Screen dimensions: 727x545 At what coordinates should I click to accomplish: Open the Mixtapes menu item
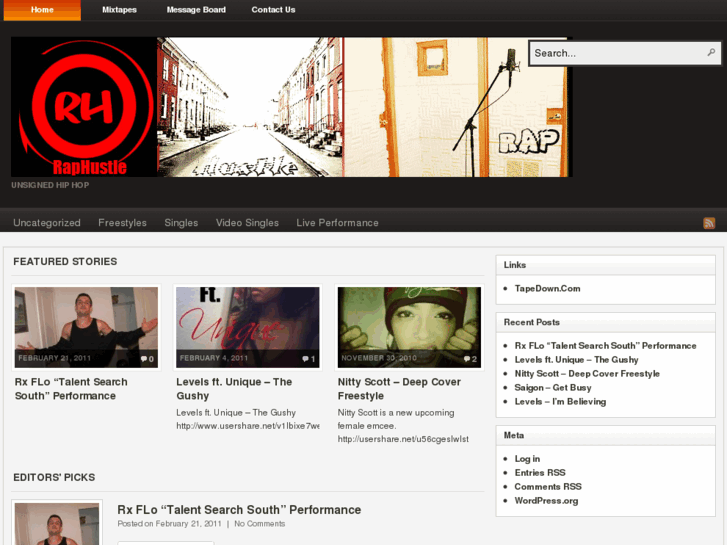click(x=119, y=10)
